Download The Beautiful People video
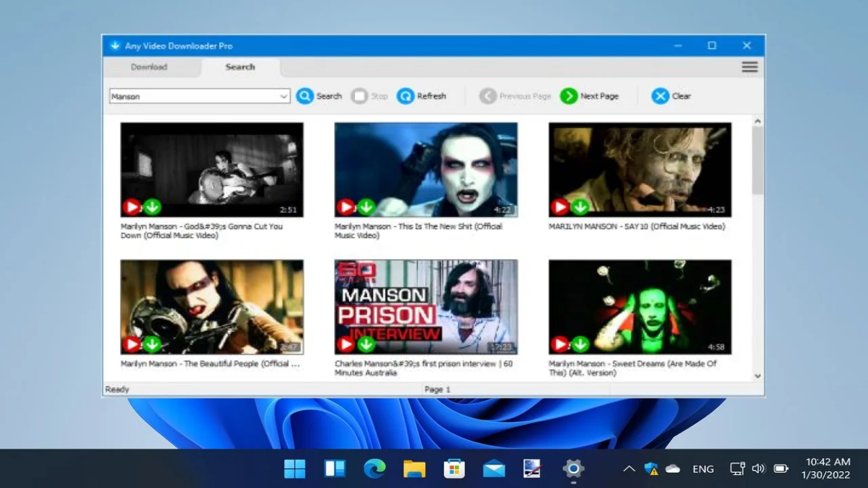Image resolution: width=868 pixels, height=488 pixels. (152, 344)
